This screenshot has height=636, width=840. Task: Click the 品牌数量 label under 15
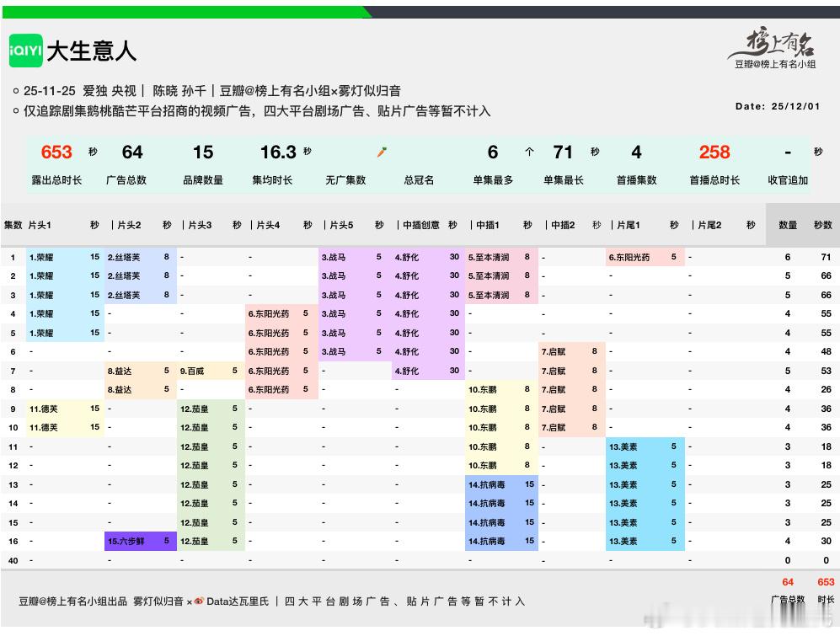coord(203,180)
